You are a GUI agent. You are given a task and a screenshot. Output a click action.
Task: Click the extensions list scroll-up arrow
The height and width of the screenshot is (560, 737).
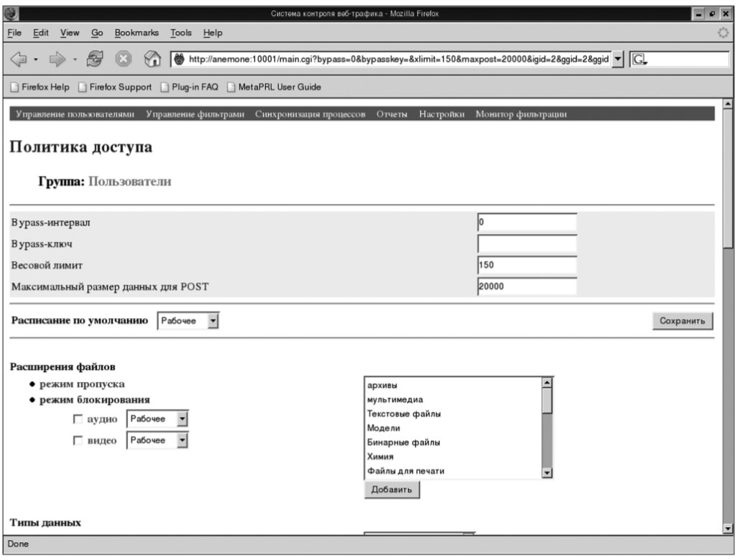coord(547,383)
